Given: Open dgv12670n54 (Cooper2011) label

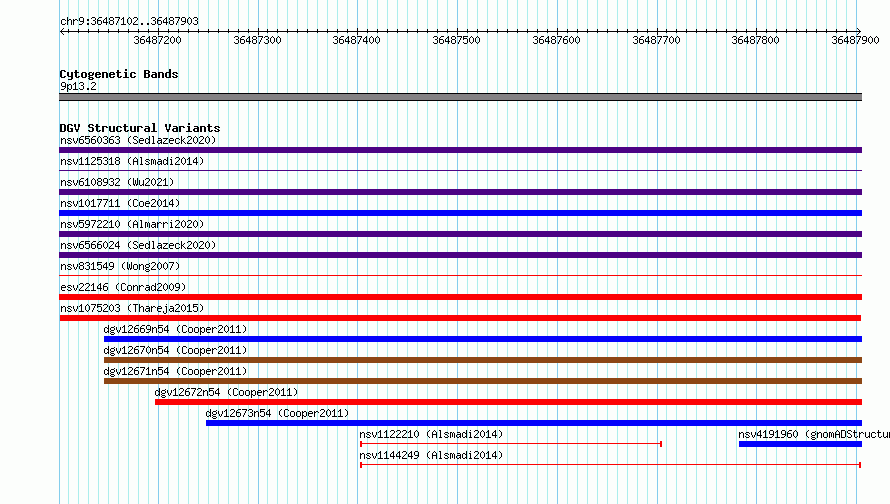Looking at the screenshot, I should tap(175, 350).
